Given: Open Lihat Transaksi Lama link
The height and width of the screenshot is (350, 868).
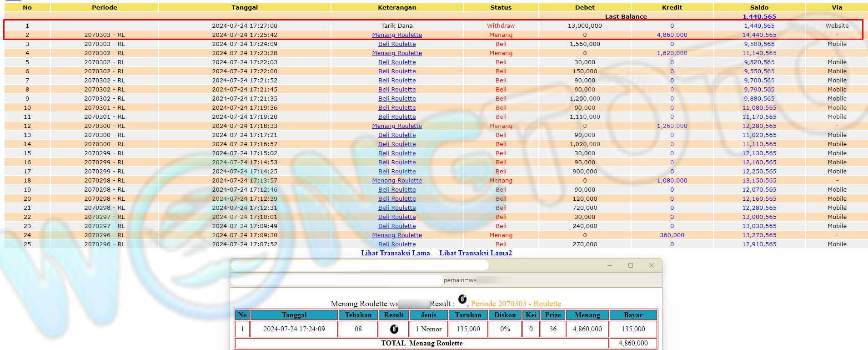Looking at the screenshot, I should click(395, 253).
